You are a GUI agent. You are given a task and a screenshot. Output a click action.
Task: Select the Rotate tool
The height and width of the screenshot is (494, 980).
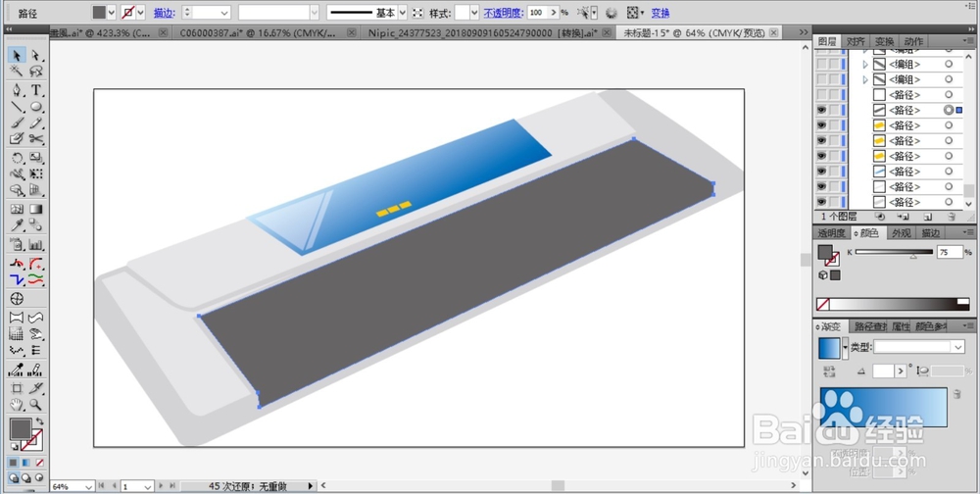click(17, 158)
